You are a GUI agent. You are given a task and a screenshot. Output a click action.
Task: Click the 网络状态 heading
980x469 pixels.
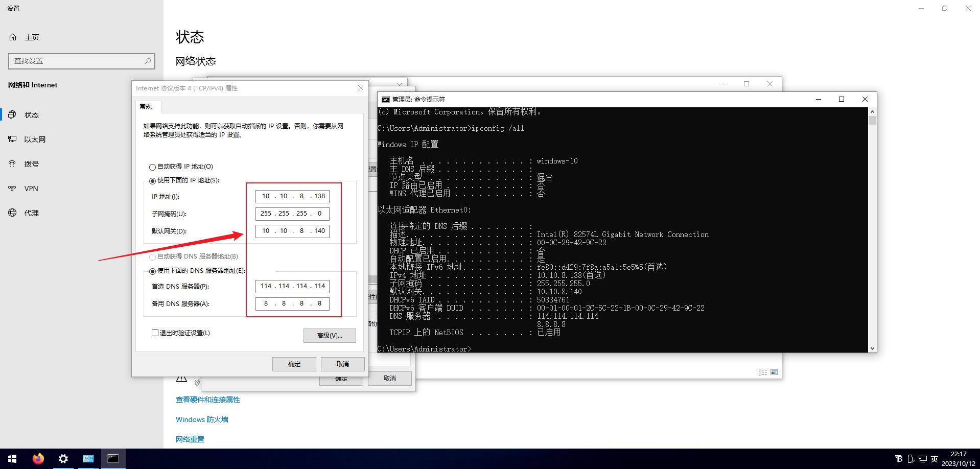[x=196, y=61]
